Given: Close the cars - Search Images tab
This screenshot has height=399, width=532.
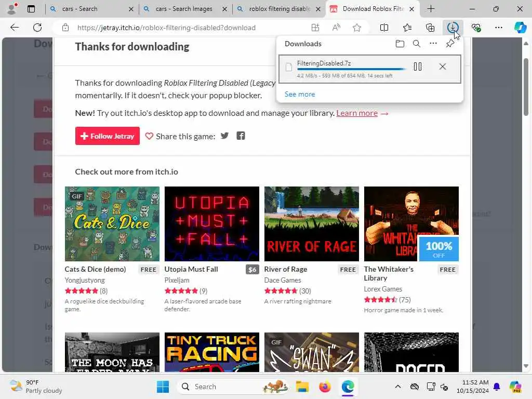Looking at the screenshot, I should click(x=224, y=9).
